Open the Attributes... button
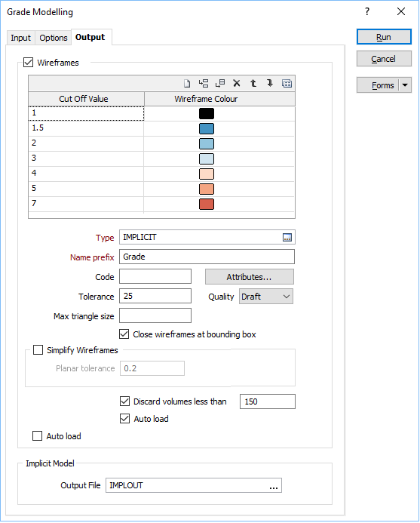This screenshot has height=523, width=420. [x=250, y=277]
